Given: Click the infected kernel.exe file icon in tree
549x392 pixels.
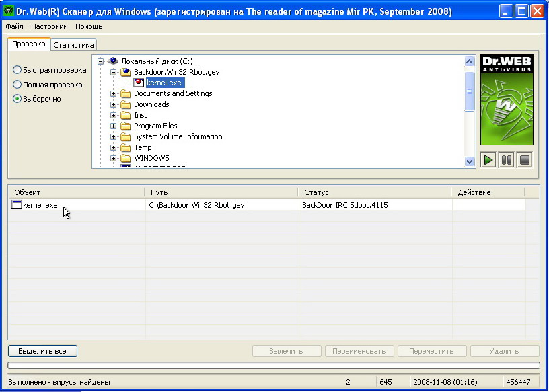Looking at the screenshot, I should [139, 83].
